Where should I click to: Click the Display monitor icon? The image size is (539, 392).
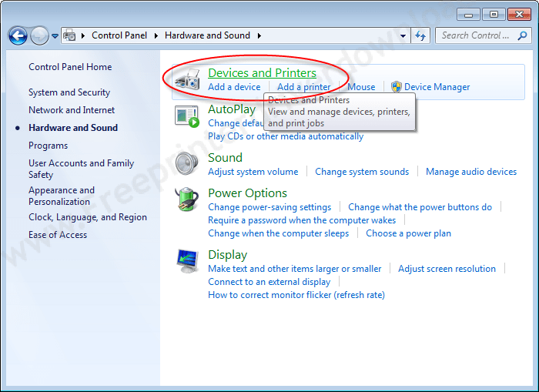[187, 261]
